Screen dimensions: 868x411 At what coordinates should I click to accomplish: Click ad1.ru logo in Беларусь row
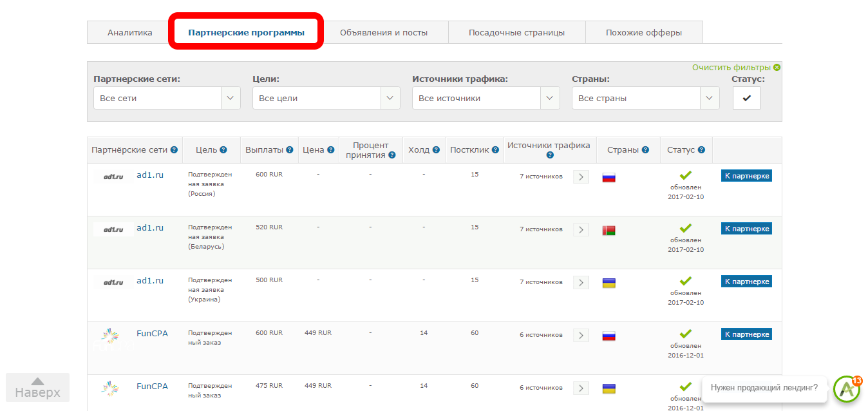[113, 229]
